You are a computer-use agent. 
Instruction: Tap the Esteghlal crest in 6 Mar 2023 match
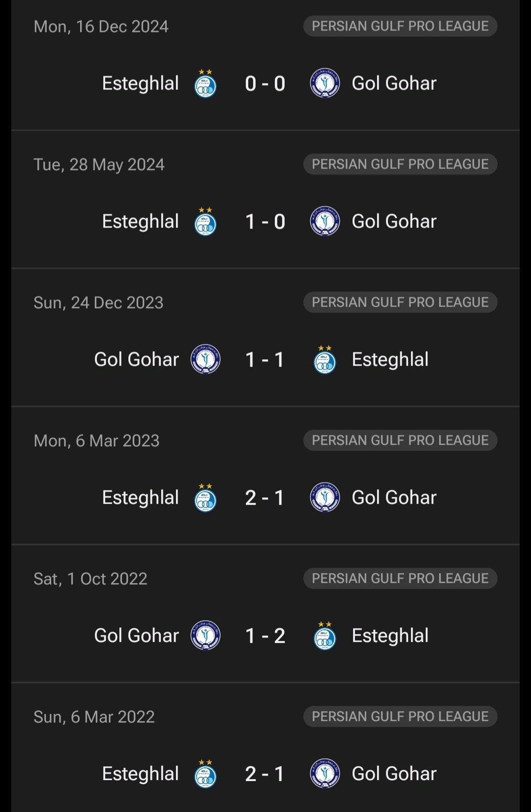206,498
